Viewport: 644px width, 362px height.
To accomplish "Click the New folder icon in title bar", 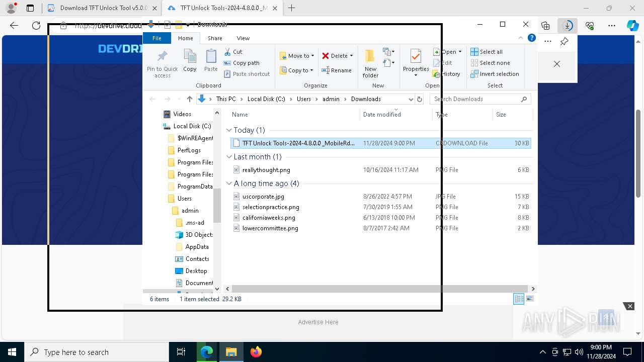I will [x=179, y=24].
